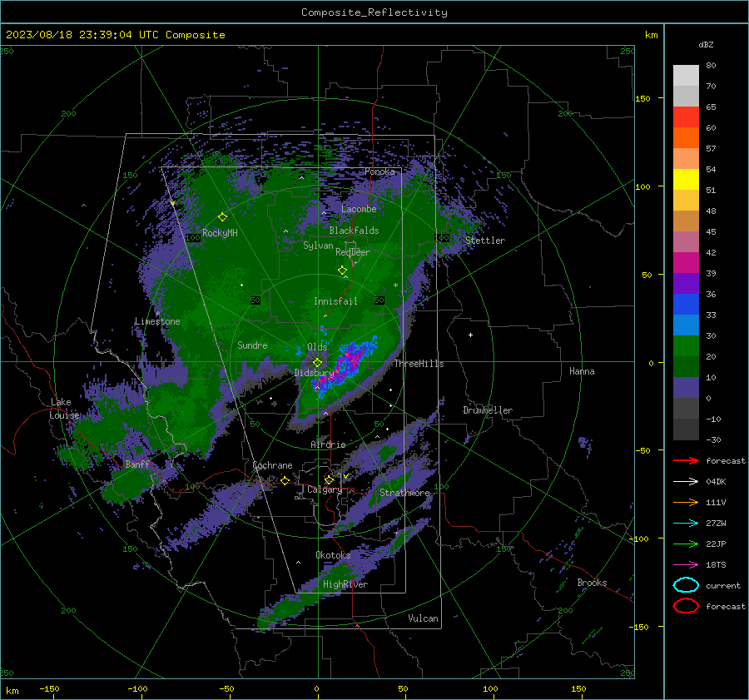Pick the orange 57–60 dBZ color swatch
The width and height of the screenshot is (749, 700).
pos(686,137)
